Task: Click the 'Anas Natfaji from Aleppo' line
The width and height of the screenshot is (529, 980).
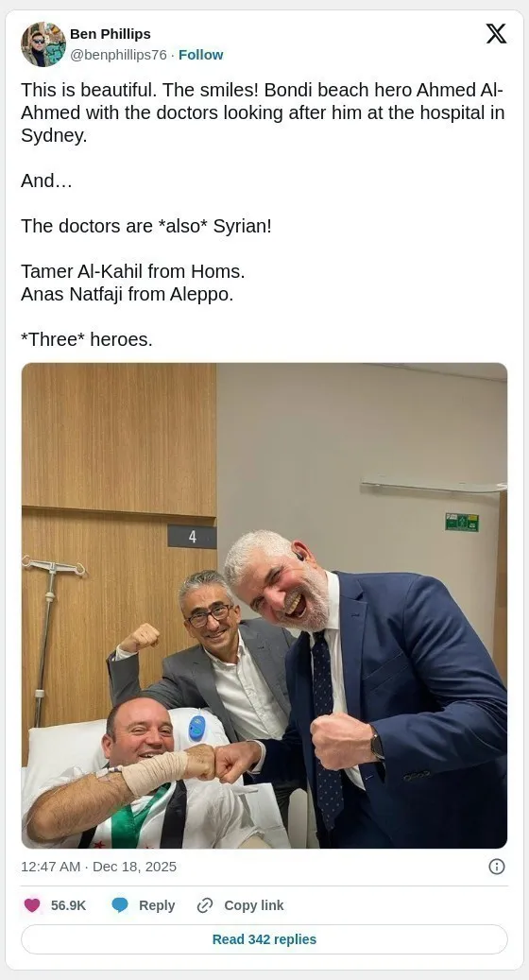Action: click(x=128, y=294)
